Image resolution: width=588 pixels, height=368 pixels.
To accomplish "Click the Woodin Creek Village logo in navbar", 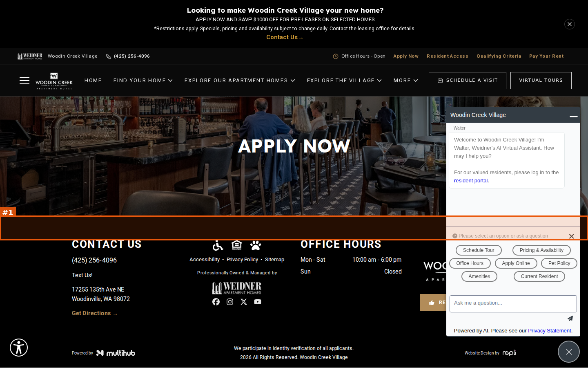I will click(54, 81).
